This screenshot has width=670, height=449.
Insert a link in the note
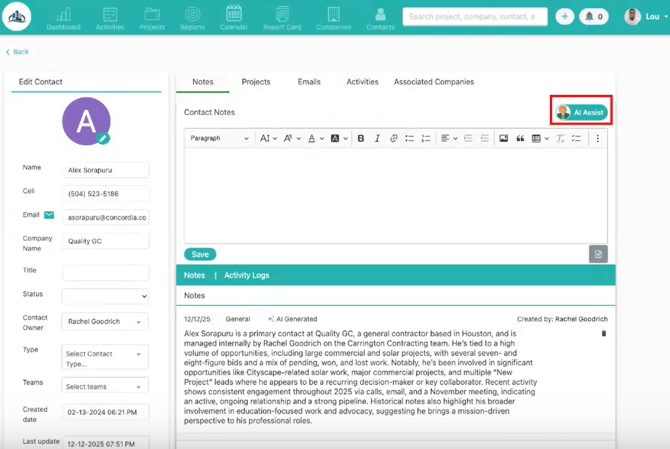coord(393,139)
